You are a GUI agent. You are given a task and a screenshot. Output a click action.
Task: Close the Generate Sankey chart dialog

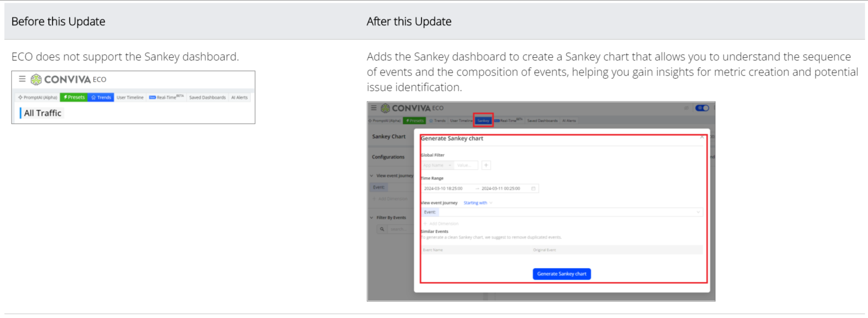pos(702,137)
